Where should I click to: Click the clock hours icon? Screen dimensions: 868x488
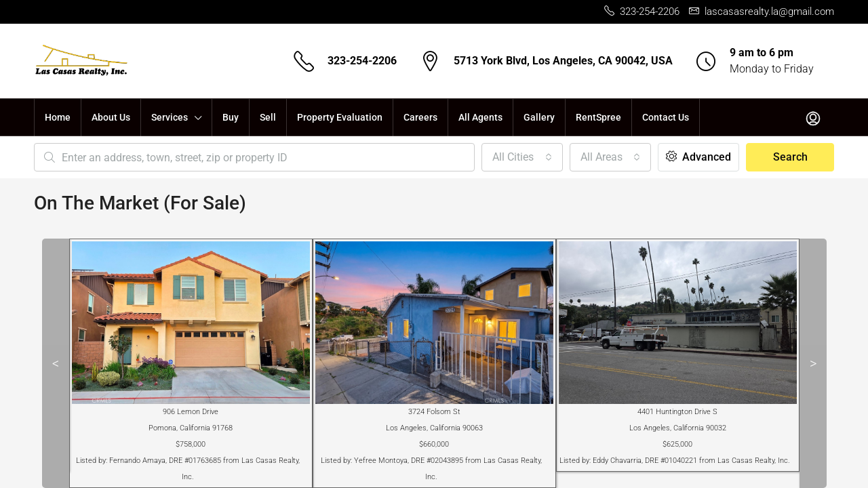(705, 61)
